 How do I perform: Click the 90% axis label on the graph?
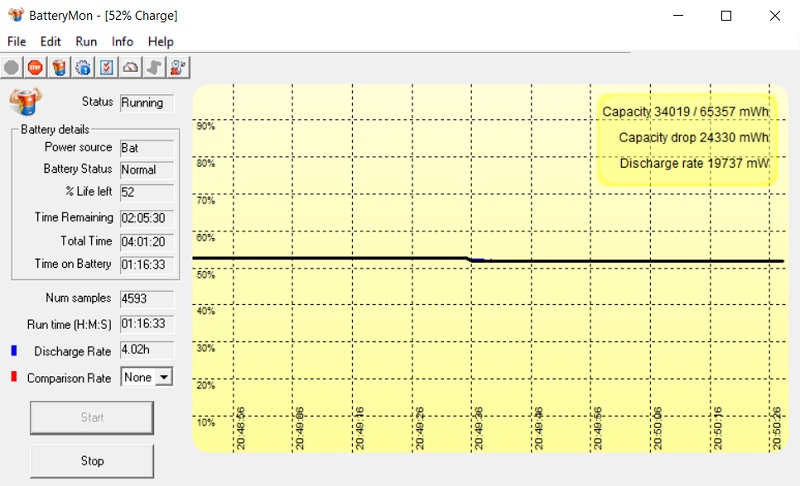(x=206, y=126)
